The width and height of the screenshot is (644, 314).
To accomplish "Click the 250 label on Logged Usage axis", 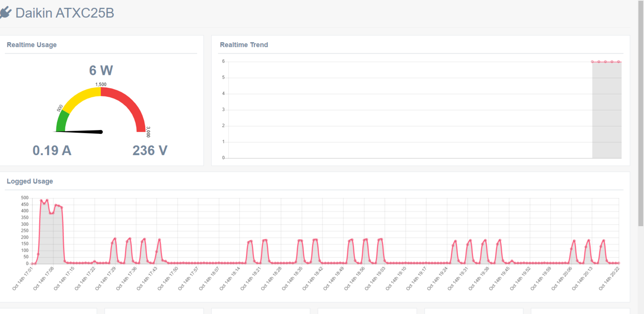I will tap(25, 231).
